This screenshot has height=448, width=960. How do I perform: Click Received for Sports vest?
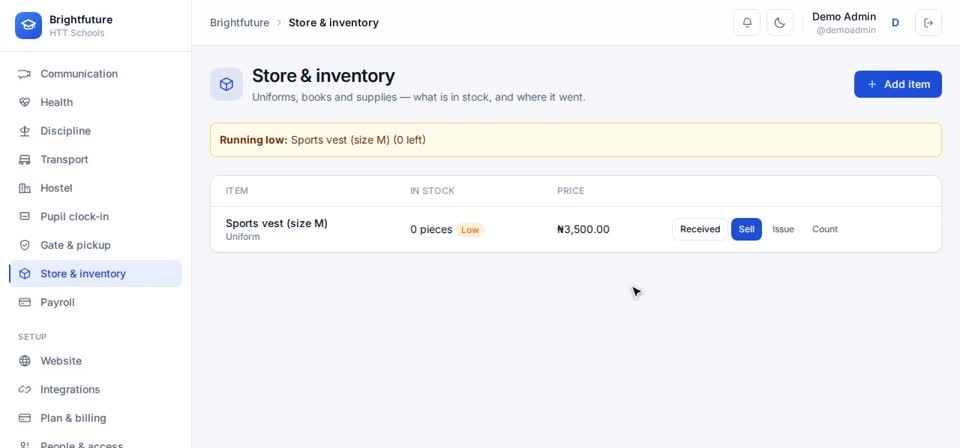point(700,230)
